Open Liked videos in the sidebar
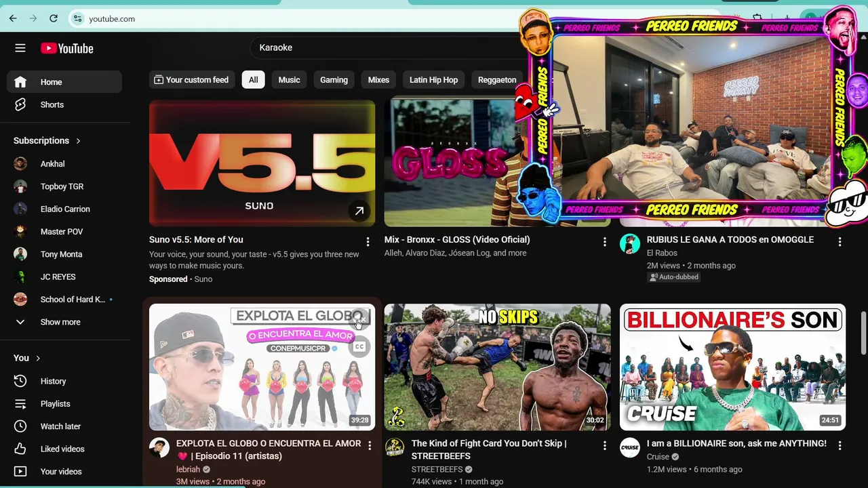Screen dimensions: 868x488 tap(64, 449)
